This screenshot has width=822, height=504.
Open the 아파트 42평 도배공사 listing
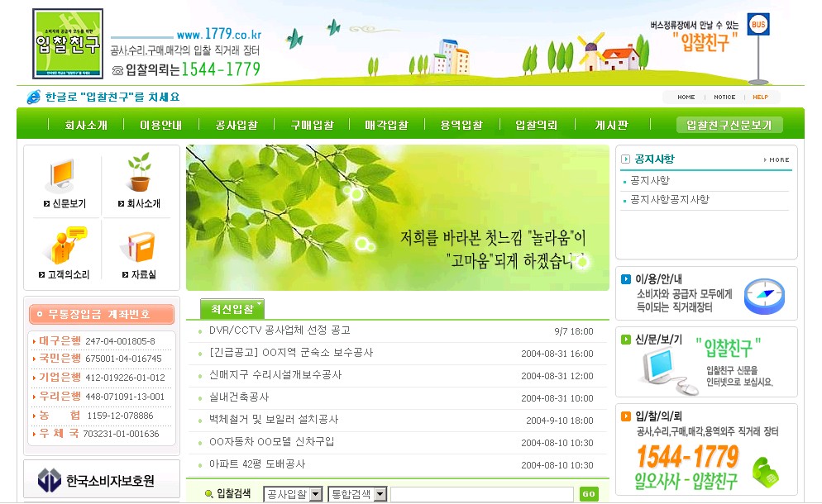257,464
